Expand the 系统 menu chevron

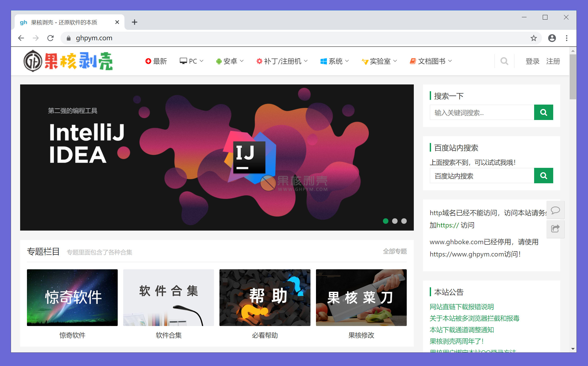(x=347, y=61)
